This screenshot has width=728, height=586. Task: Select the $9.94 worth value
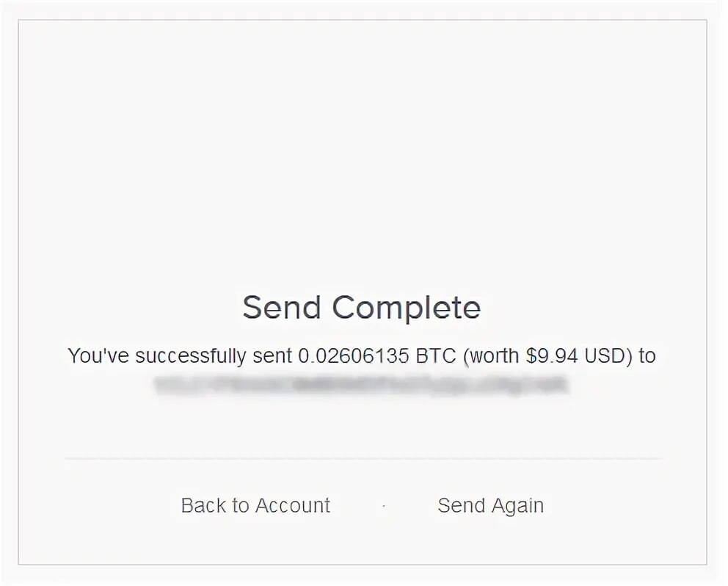click(552, 356)
